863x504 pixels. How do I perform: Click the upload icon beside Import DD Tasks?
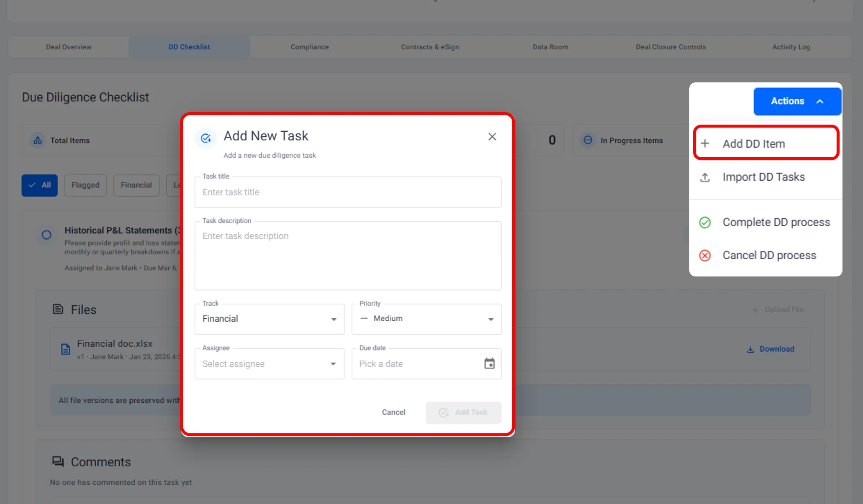click(705, 177)
